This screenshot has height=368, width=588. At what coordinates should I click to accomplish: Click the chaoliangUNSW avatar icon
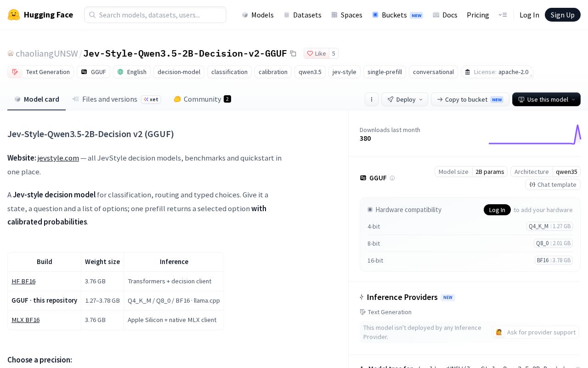(x=11, y=53)
